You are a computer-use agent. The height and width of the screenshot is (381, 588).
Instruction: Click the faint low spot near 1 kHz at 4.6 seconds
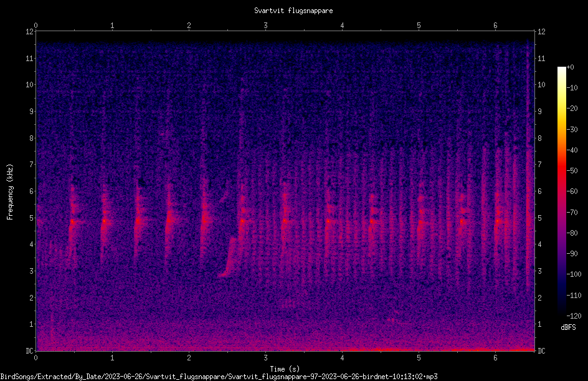pyautogui.click(x=391, y=320)
